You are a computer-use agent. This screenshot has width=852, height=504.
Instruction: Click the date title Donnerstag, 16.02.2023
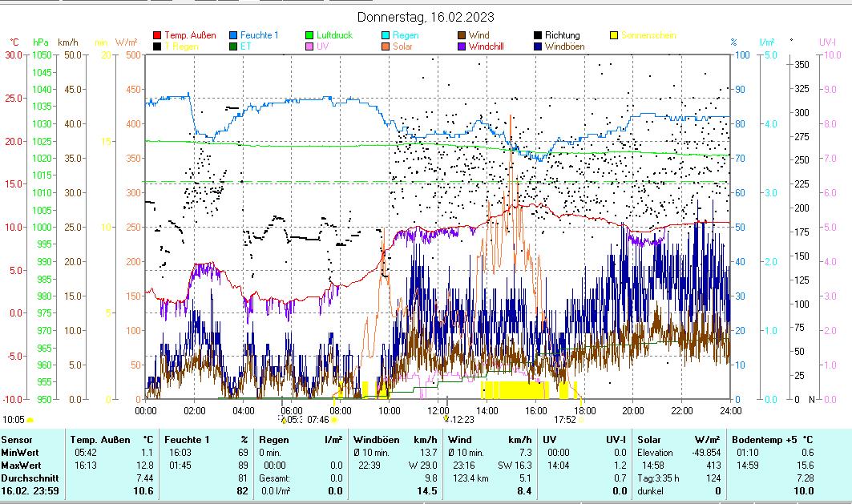click(426, 17)
